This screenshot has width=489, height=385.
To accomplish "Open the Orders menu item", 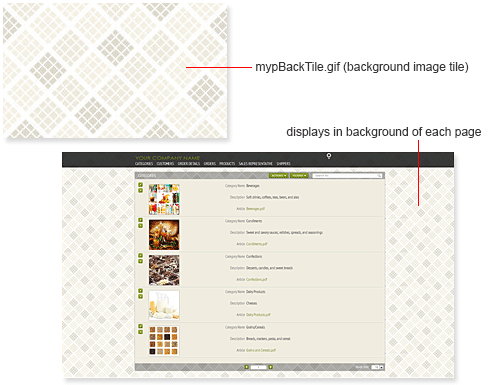I will pyautogui.click(x=210, y=164).
